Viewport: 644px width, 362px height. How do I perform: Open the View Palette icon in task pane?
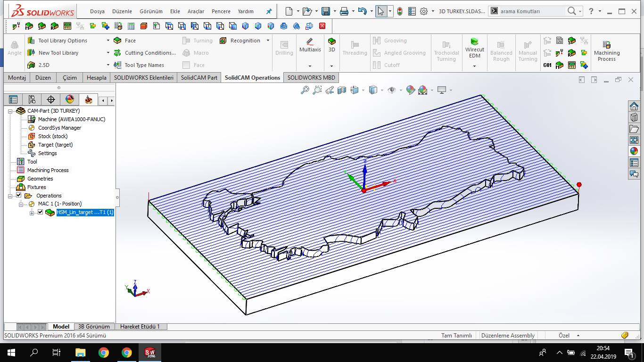coord(634,140)
